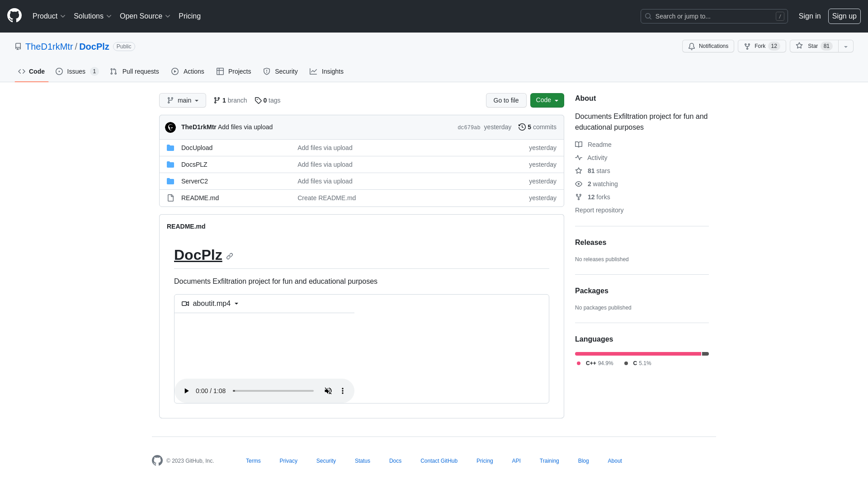Click the Sign up button
The height and width of the screenshot is (488, 868).
click(844, 16)
